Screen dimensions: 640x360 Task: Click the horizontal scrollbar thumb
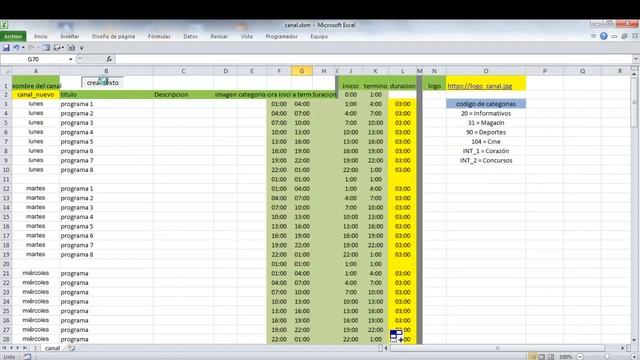(497, 348)
